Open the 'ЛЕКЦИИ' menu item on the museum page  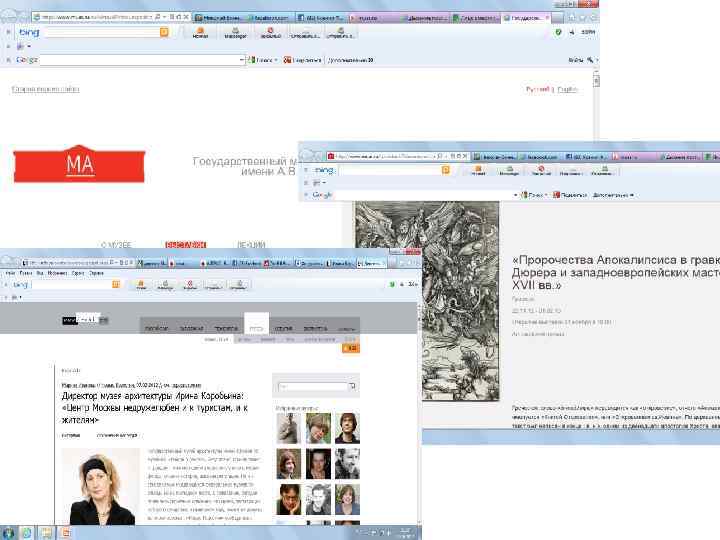[251, 245]
